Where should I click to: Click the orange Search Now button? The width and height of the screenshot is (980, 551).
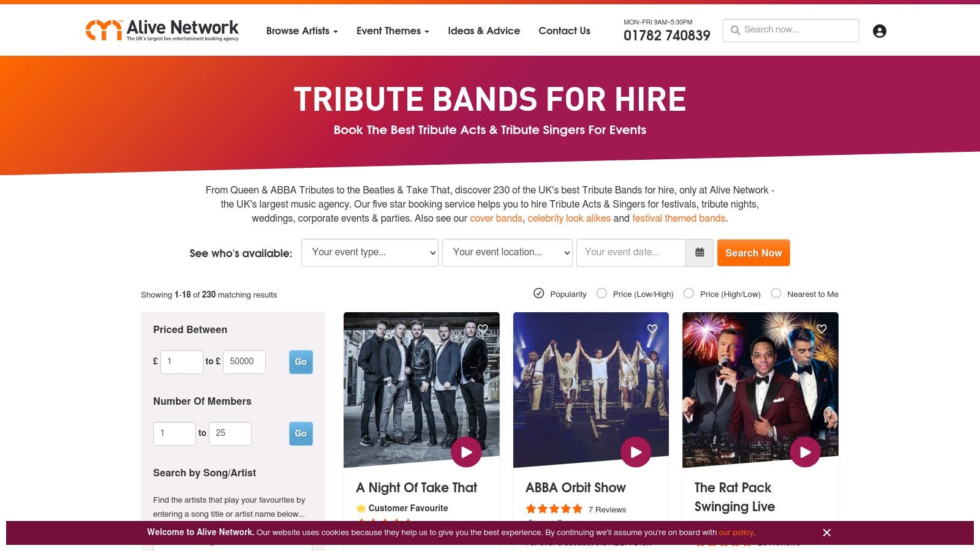coord(753,253)
